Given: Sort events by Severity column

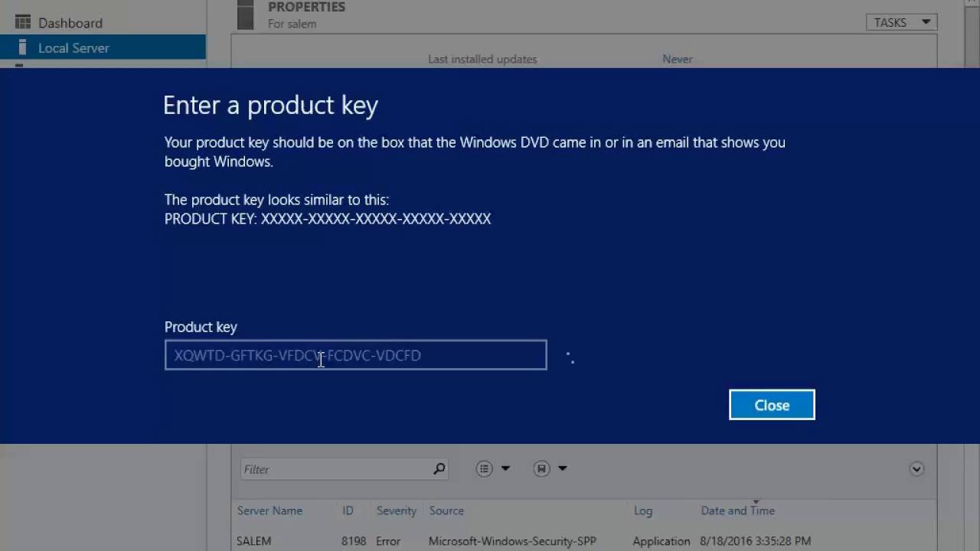Looking at the screenshot, I should tap(396, 510).
